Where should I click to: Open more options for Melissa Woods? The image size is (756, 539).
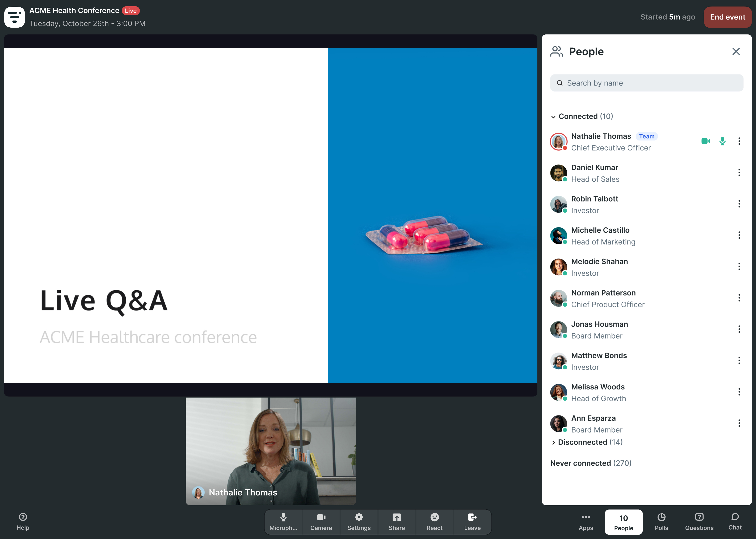tap(739, 392)
